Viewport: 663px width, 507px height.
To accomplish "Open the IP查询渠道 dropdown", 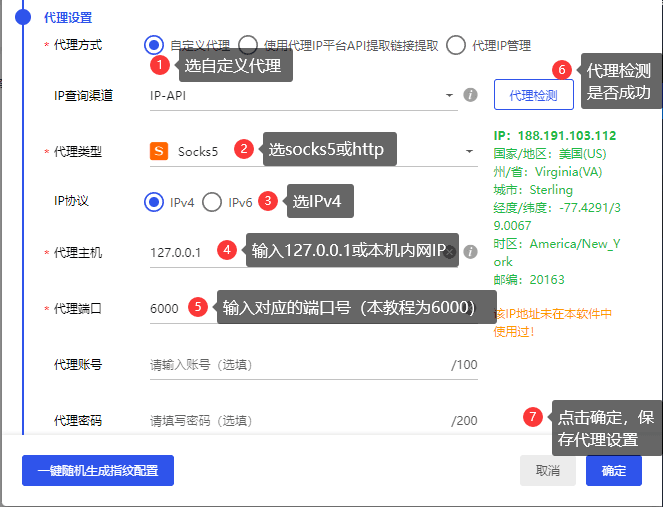I will pyautogui.click(x=300, y=96).
